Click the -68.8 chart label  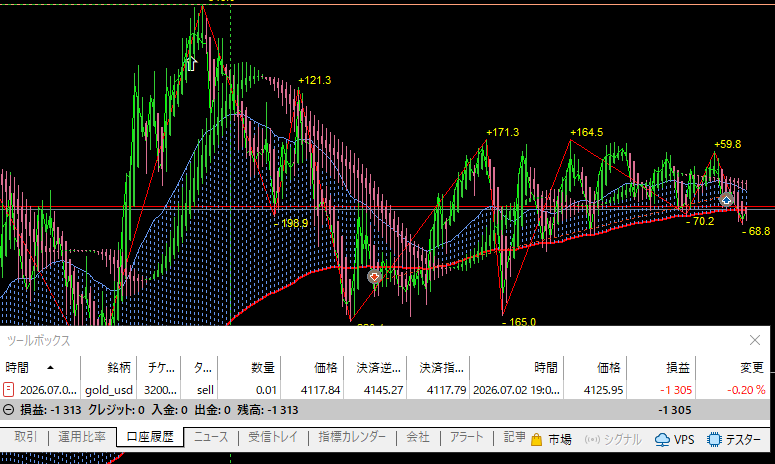click(x=756, y=231)
